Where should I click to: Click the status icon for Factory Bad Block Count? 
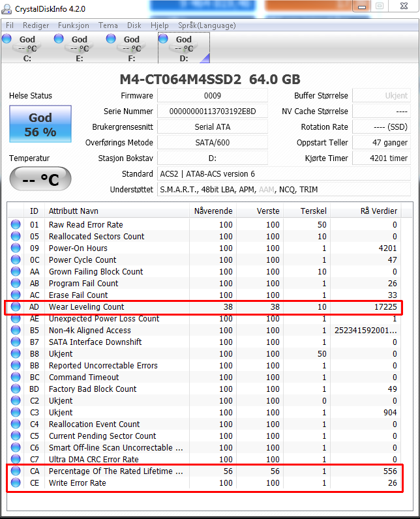tap(16, 389)
